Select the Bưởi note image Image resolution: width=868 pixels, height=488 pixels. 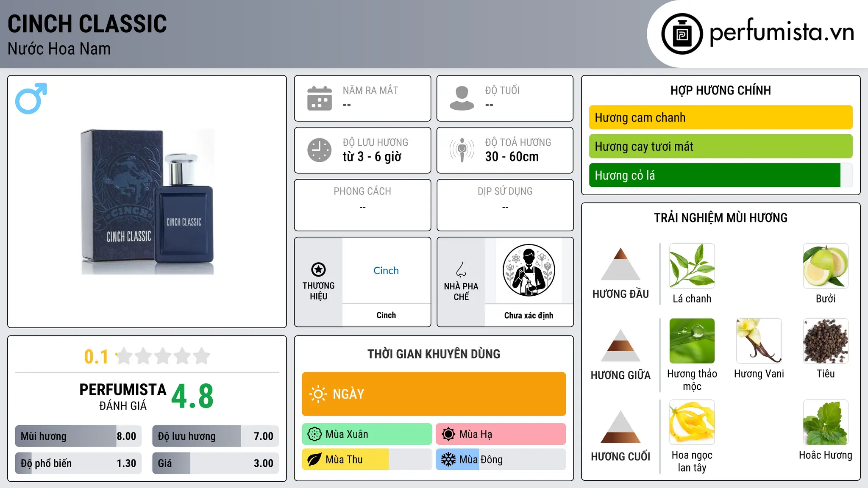(x=826, y=266)
